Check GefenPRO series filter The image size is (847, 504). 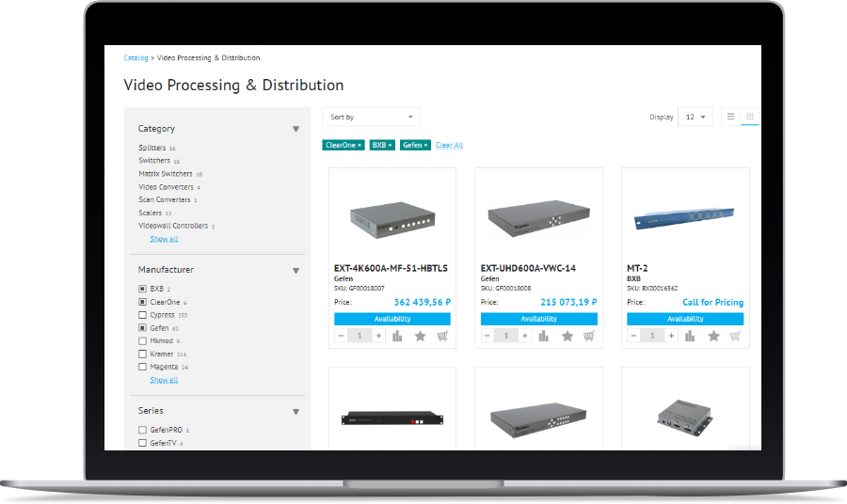coord(143,430)
